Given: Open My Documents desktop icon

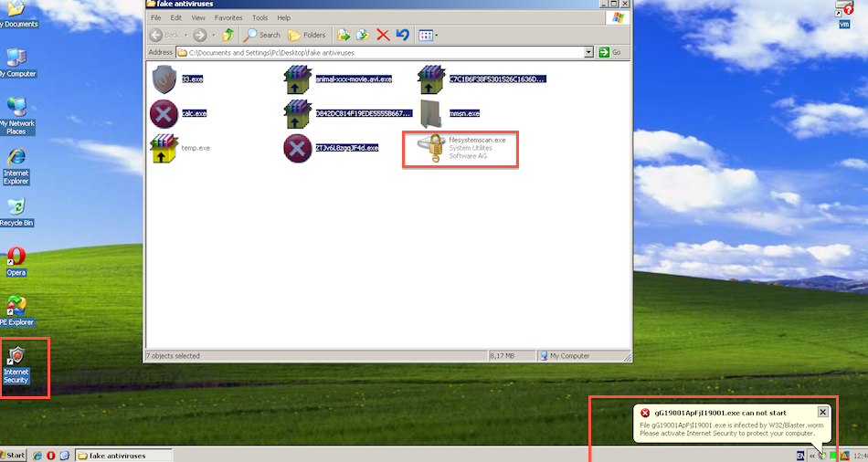Looking at the screenshot, I should point(17,14).
